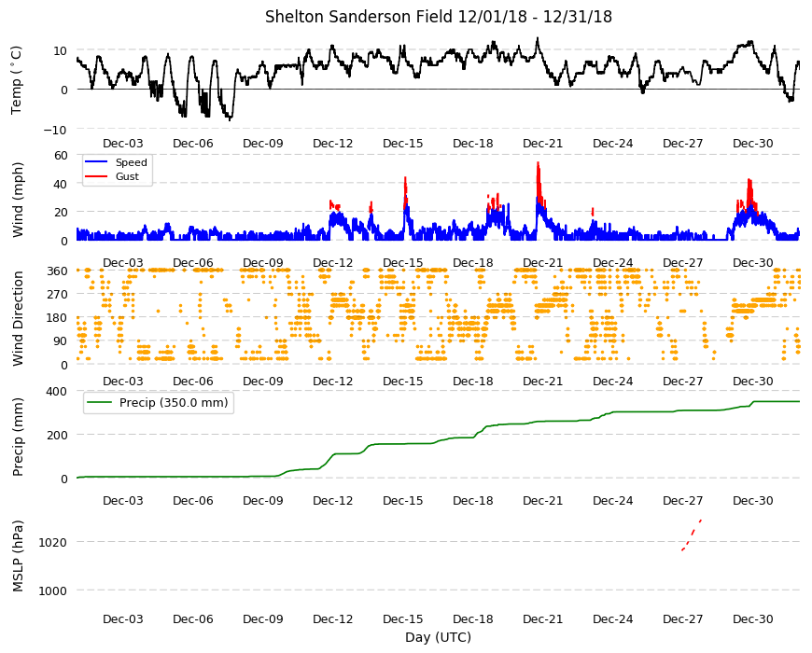Click Dec-03 tick label under temperature plot
Viewport: 812px width, 653px height.
pos(122,144)
